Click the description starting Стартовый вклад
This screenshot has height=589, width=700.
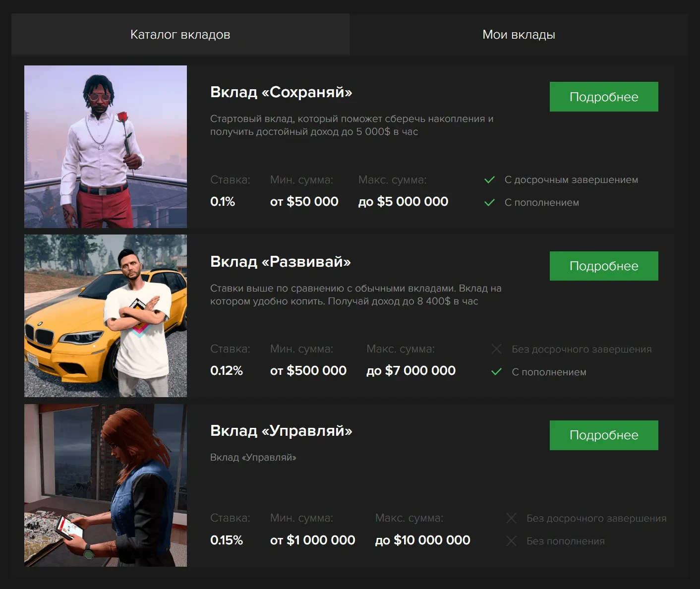click(x=352, y=125)
